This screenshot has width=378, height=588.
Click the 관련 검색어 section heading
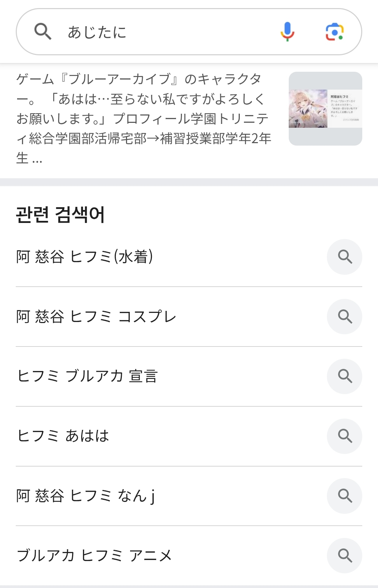click(60, 215)
